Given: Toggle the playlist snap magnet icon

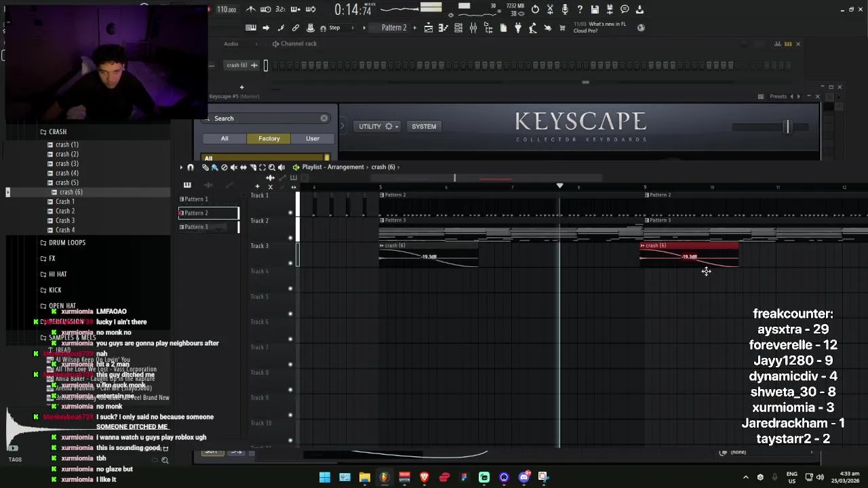Looking at the screenshot, I should (x=190, y=167).
